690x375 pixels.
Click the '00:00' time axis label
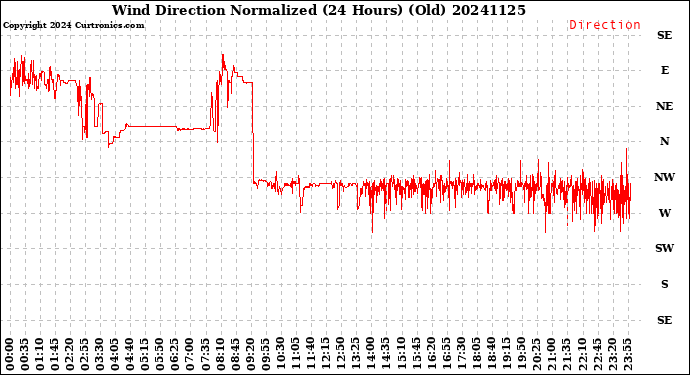coord(10,354)
